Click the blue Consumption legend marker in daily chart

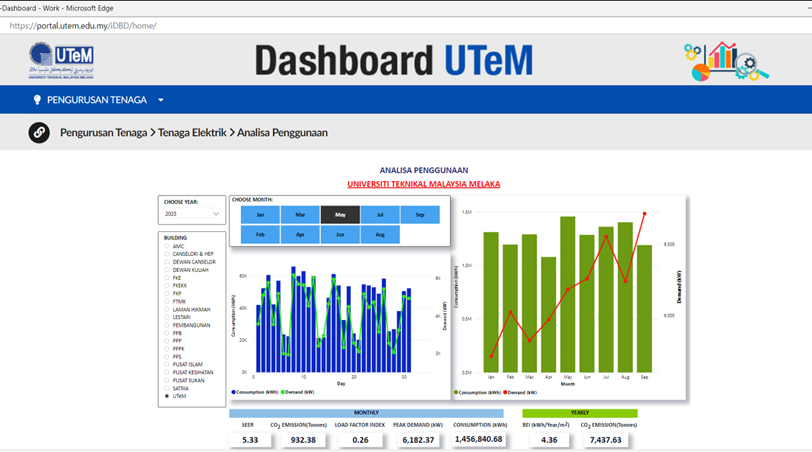tap(233, 392)
